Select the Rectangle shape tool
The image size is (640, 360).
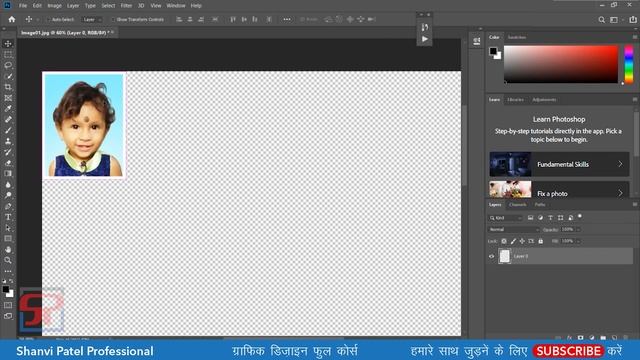point(8,238)
